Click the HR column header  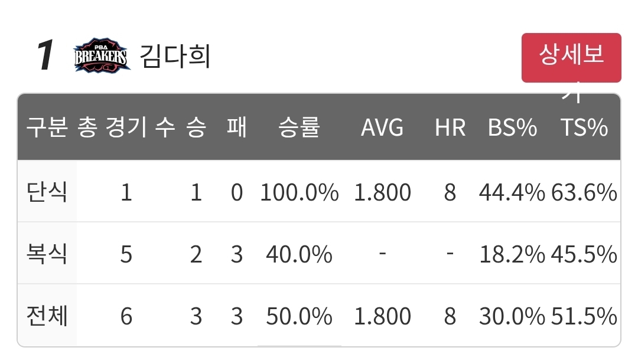[450, 127]
